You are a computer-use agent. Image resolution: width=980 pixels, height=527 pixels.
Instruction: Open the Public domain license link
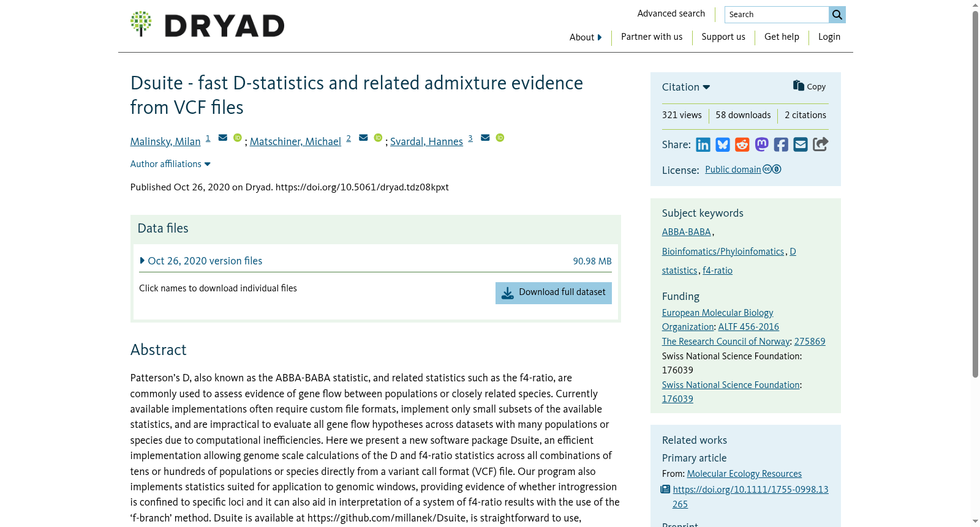click(733, 170)
